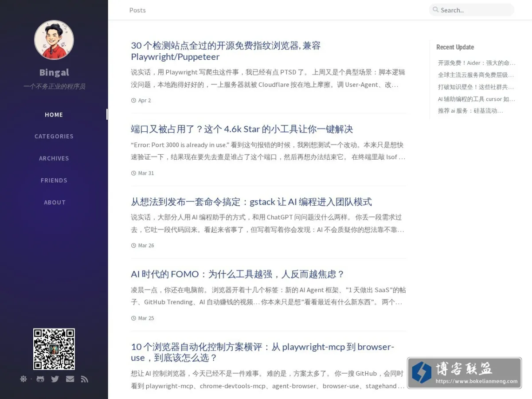Open post 10 个浏览器自动化控制方案横评
532x399 pixels.
[262, 352]
